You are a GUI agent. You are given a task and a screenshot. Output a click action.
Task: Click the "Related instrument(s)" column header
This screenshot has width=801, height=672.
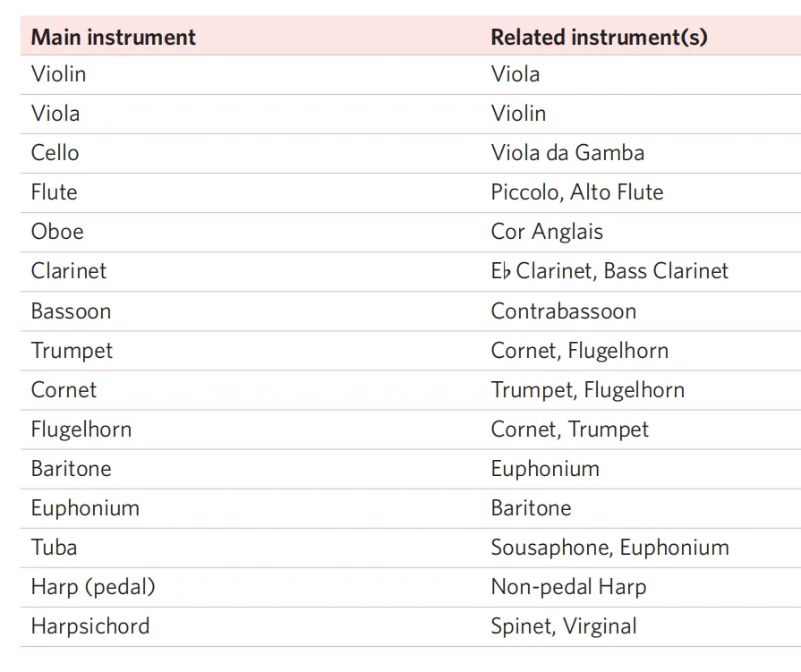pyautogui.click(x=599, y=38)
